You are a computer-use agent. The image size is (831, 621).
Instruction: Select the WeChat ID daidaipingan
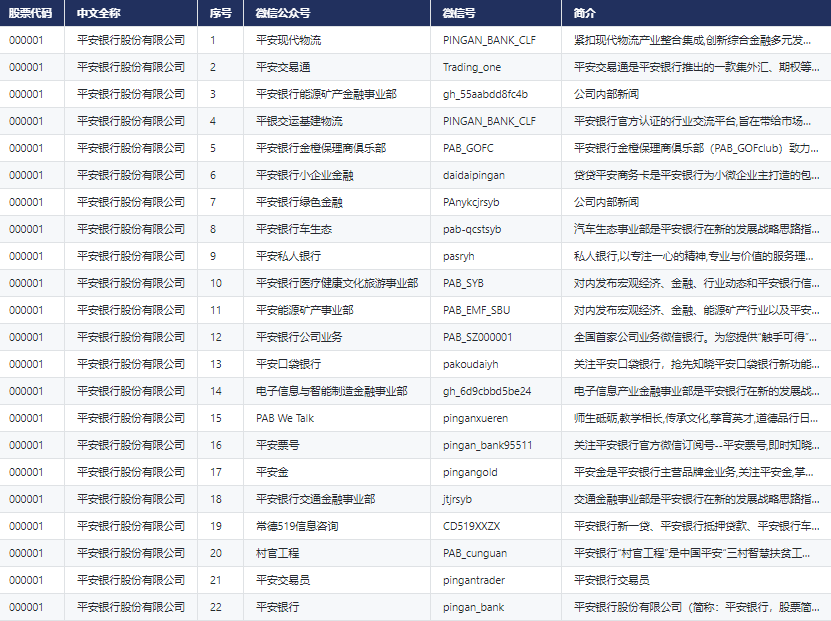coord(474,175)
